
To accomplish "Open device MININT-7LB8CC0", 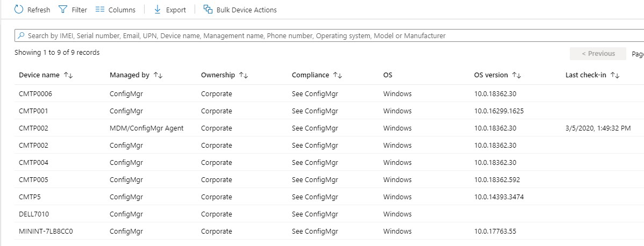I will click(x=46, y=231).
